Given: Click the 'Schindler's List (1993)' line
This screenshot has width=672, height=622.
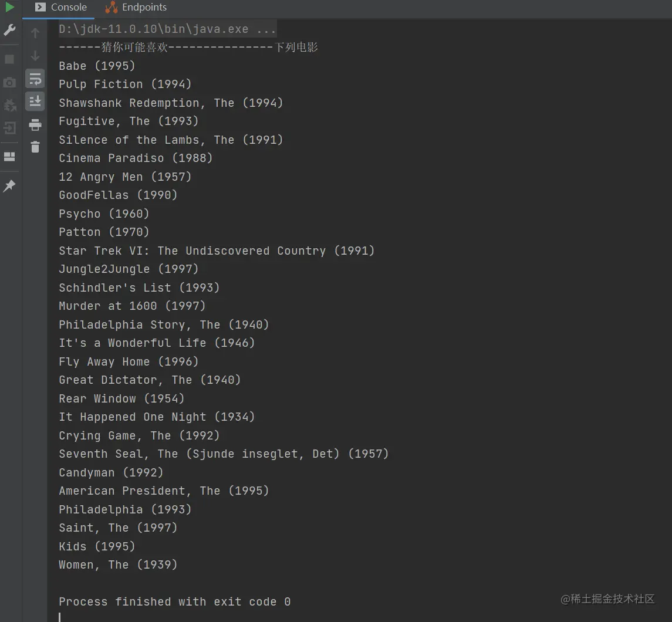Looking at the screenshot, I should coord(139,288).
